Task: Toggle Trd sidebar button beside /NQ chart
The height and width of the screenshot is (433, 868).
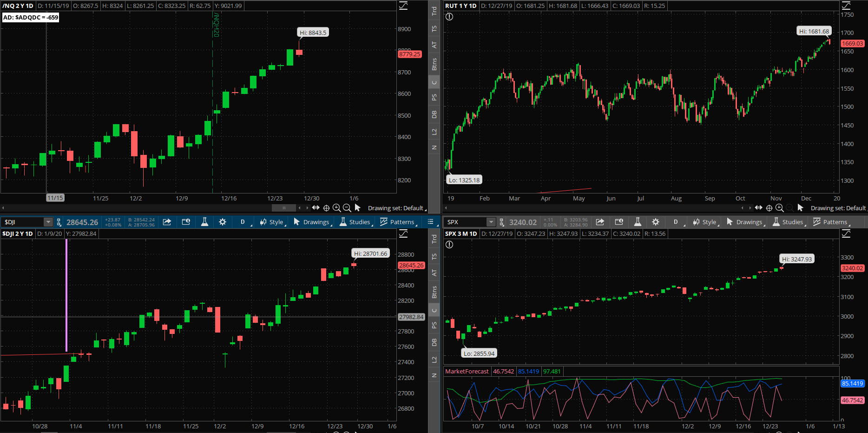Action: 434,11
